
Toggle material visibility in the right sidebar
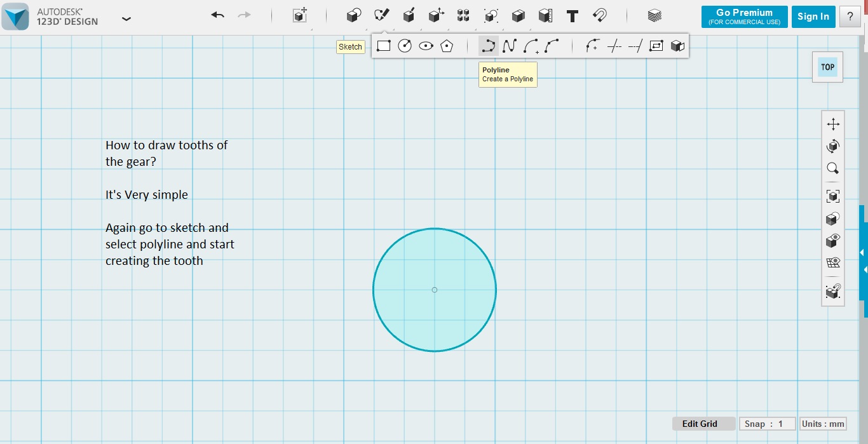(833, 218)
